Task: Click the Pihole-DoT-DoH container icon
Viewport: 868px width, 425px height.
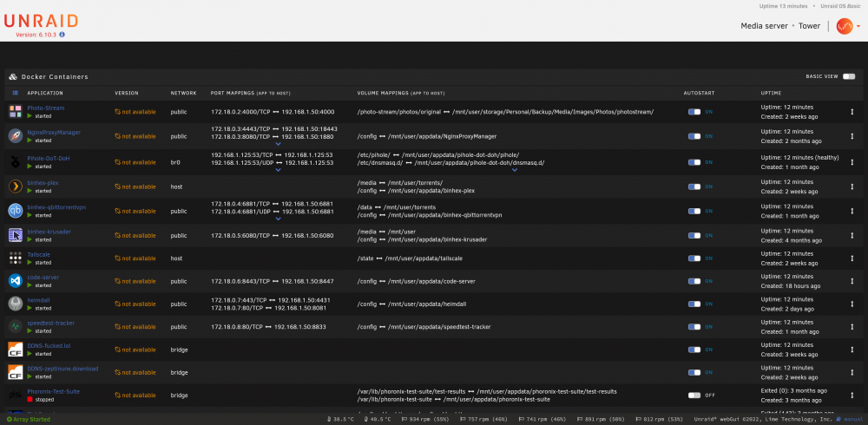Action: [15, 162]
